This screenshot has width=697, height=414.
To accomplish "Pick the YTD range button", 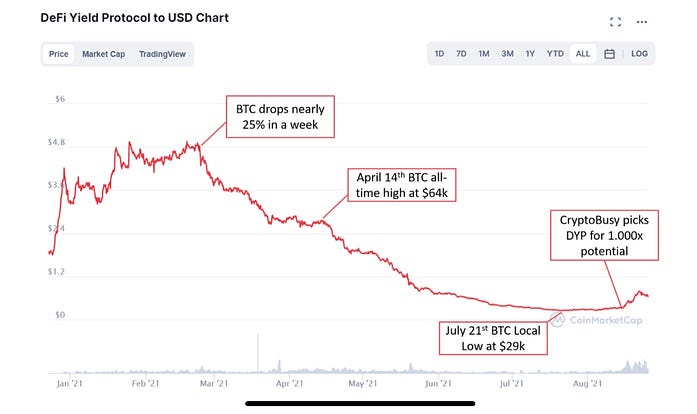I will [x=555, y=54].
